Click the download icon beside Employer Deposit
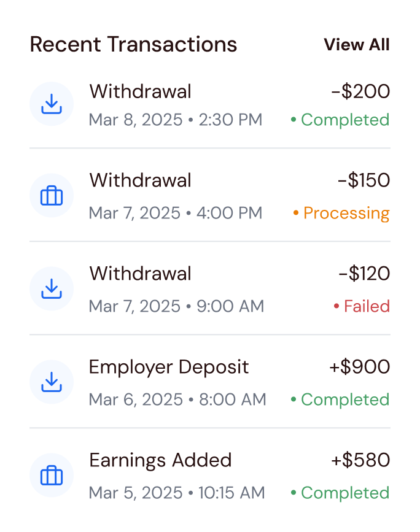 click(52, 382)
